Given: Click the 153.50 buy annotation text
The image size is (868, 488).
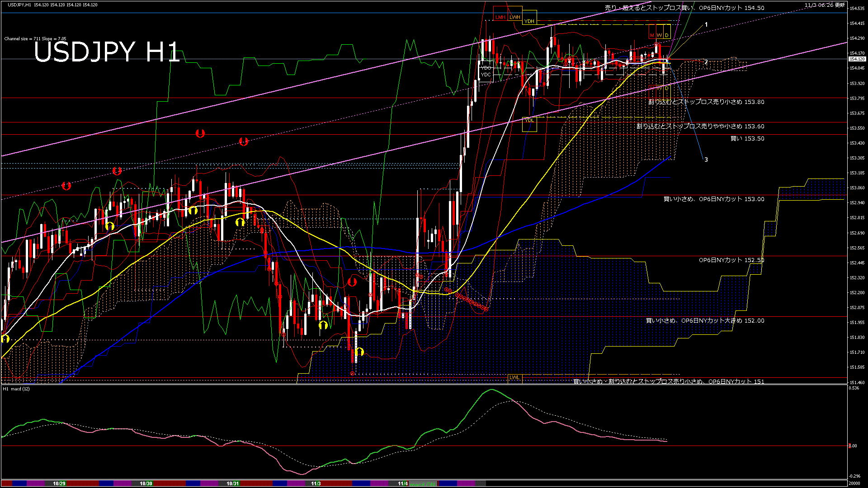Looking at the screenshot, I should click(x=747, y=139).
